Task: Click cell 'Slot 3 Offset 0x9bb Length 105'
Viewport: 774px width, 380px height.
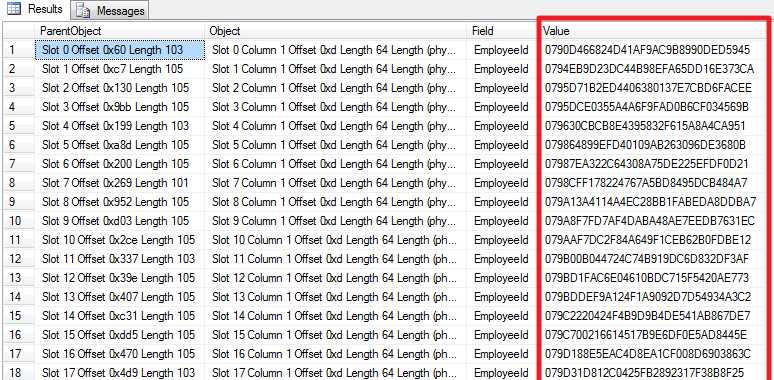Action: pos(119,107)
